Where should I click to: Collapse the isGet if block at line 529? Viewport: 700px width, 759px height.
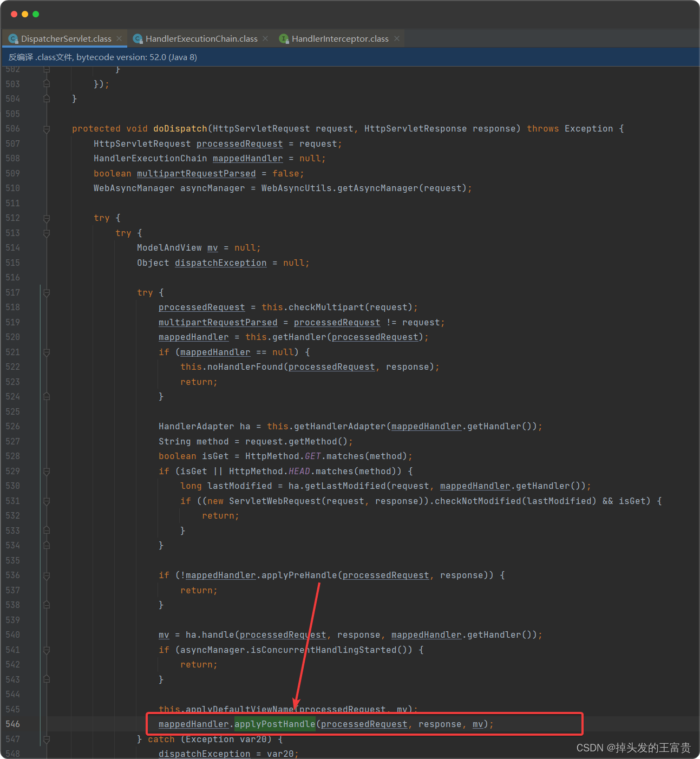47,472
